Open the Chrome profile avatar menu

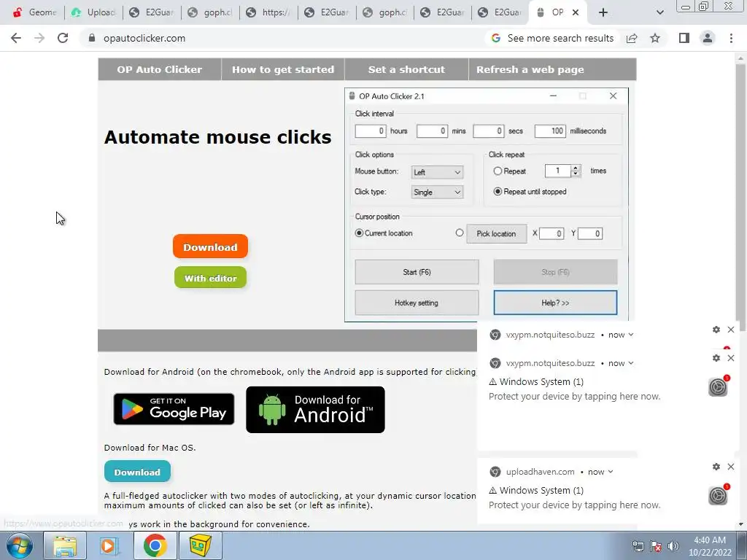[708, 38]
